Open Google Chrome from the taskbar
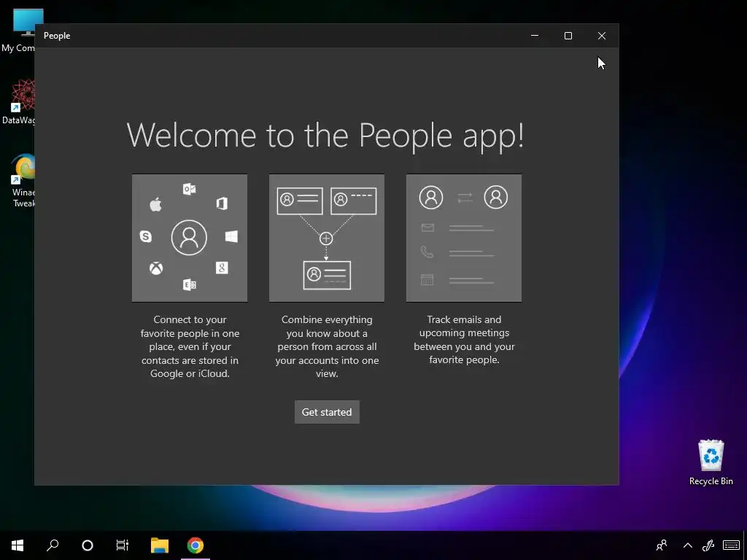Screen dimensions: 747x560 (x=196, y=545)
